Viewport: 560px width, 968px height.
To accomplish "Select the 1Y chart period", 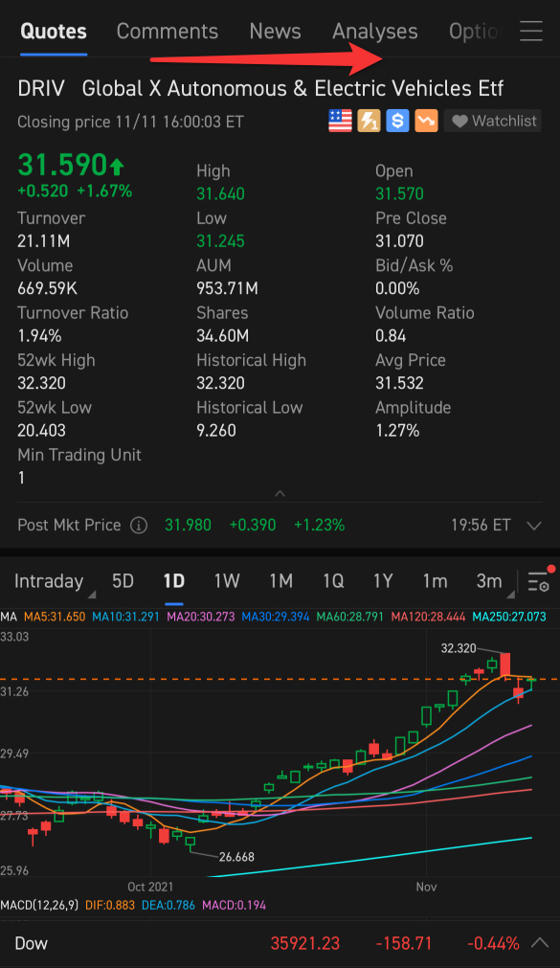I will click(383, 581).
